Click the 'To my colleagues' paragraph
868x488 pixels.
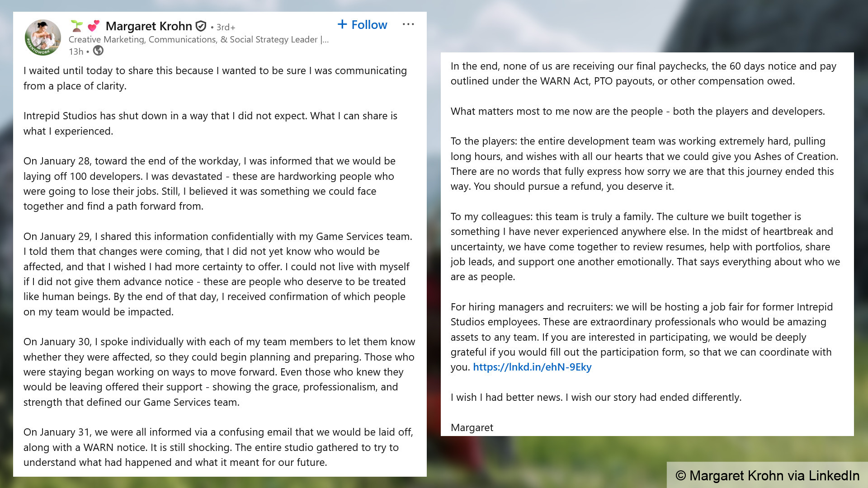coord(645,246)
